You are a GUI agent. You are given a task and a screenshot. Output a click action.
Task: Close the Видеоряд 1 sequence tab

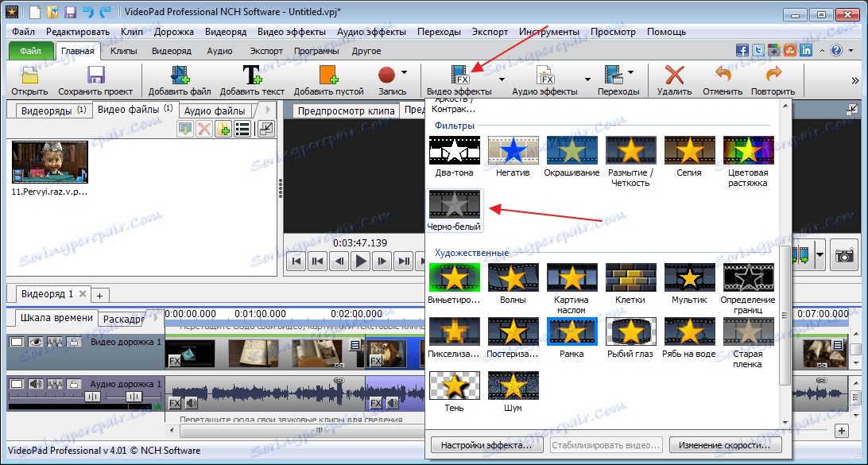[83, 294]
